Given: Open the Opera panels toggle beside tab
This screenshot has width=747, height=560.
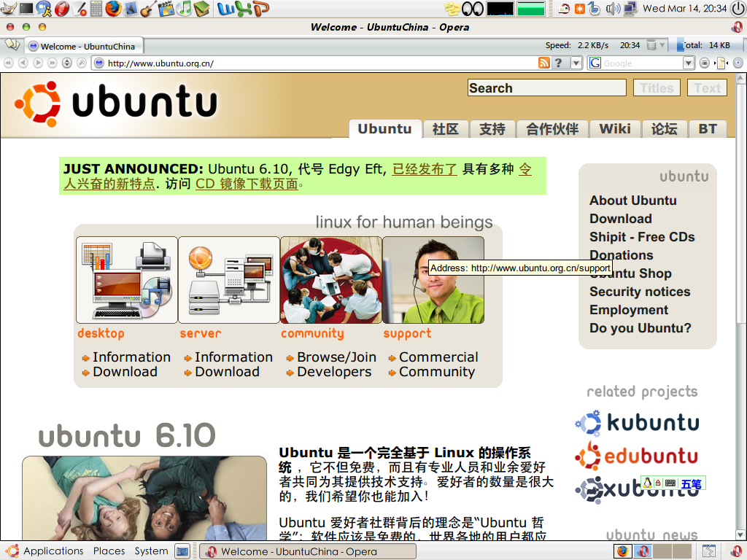Looking at the screenshot, I should (x=12, y=45).
